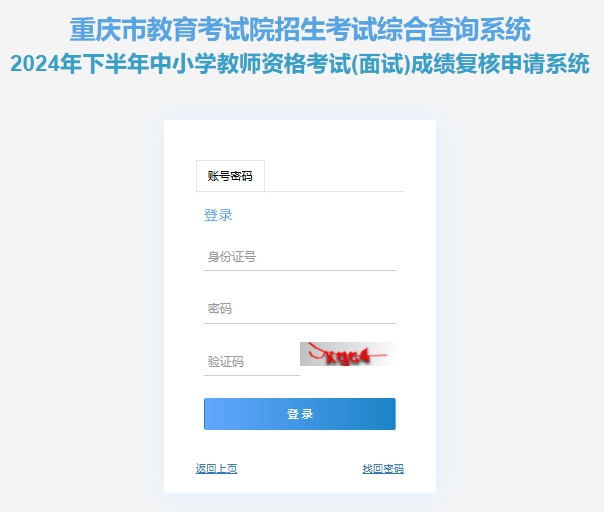Recover password via bottom-right hyperlink

pos(383,468)
